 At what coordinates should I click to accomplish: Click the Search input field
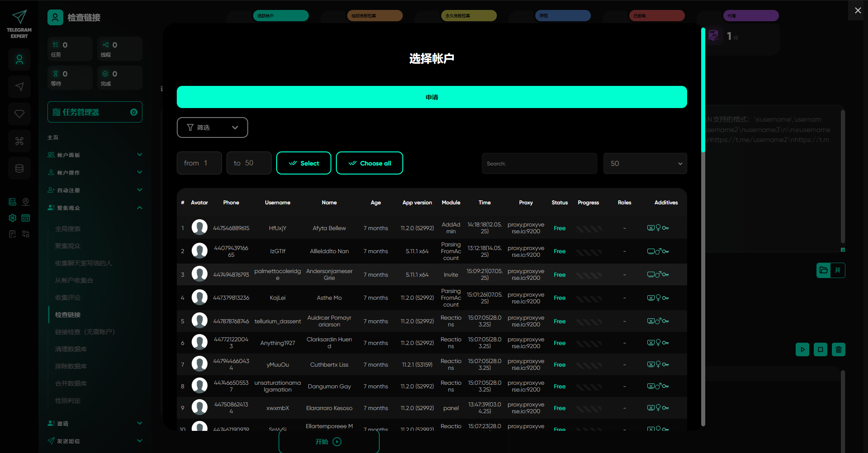click(x=539, y=164)
